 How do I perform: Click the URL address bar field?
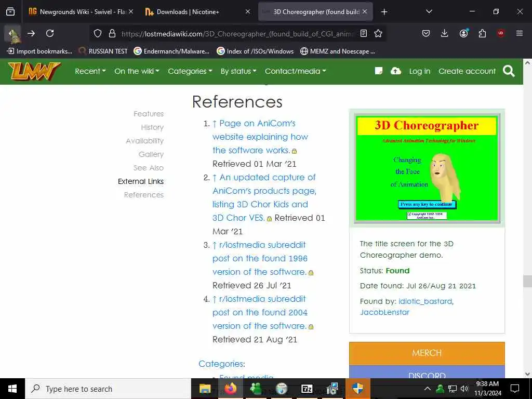(237, 33)
